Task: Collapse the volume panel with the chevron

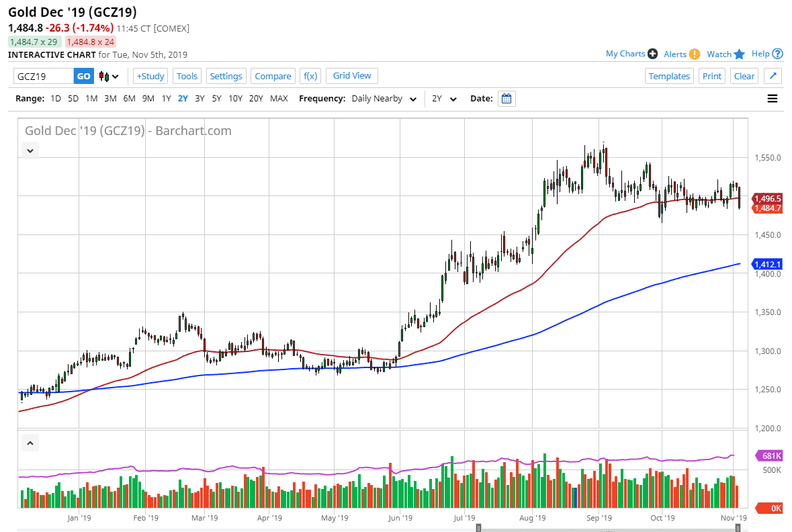Action: click(30, 443)
